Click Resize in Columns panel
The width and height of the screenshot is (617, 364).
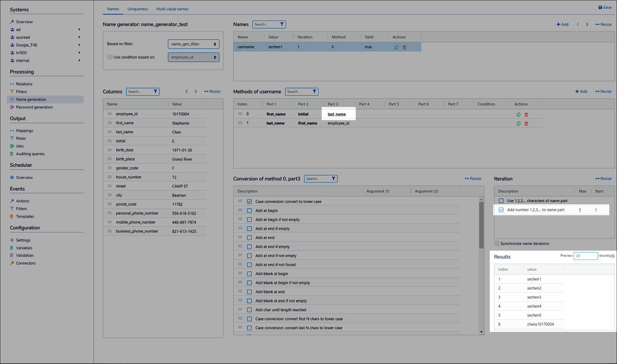pos(212,92)
